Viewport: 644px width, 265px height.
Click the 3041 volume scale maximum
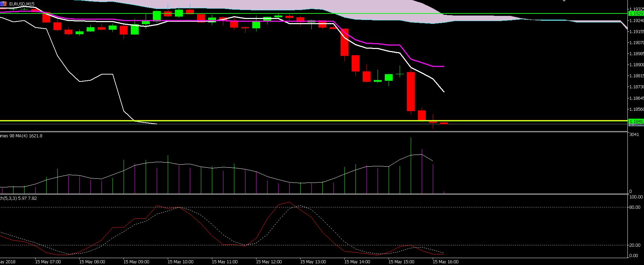[634, 135]
